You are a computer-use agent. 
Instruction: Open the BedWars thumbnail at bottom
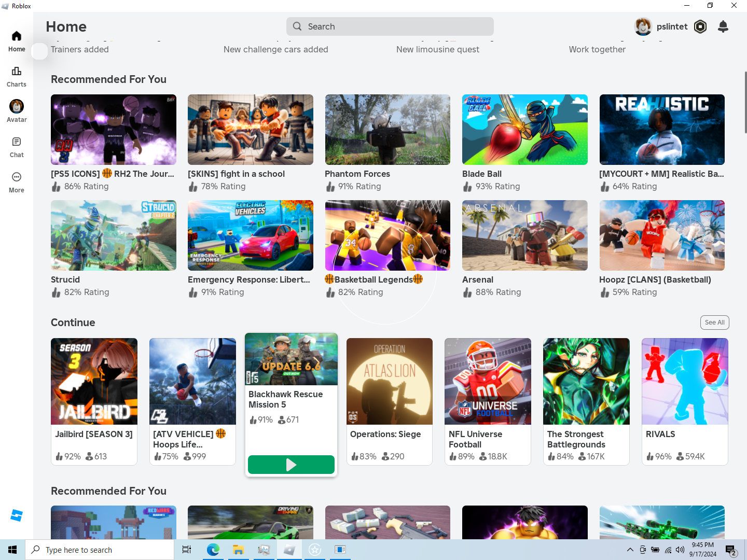point(114,523)
